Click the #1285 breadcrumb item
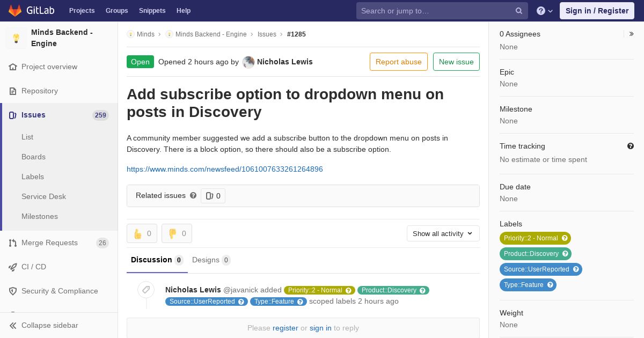This screenshot has height=338, width=644. click(296, 34)
